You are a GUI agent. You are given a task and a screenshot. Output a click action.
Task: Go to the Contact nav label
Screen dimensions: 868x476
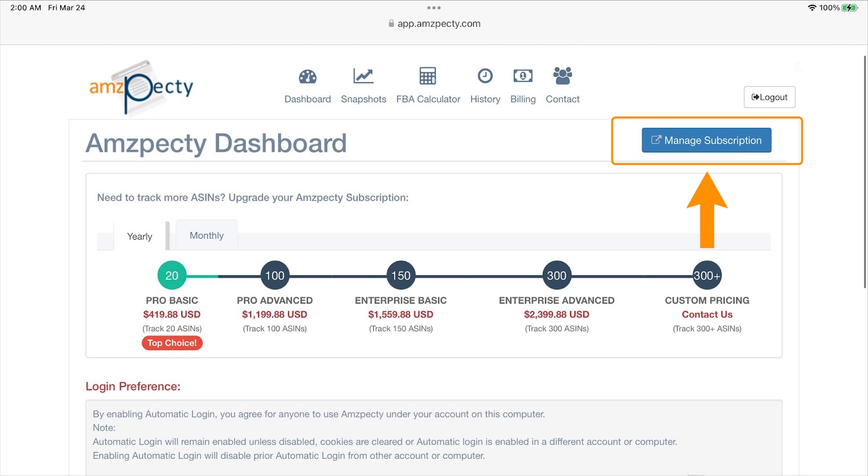point(563,99)
